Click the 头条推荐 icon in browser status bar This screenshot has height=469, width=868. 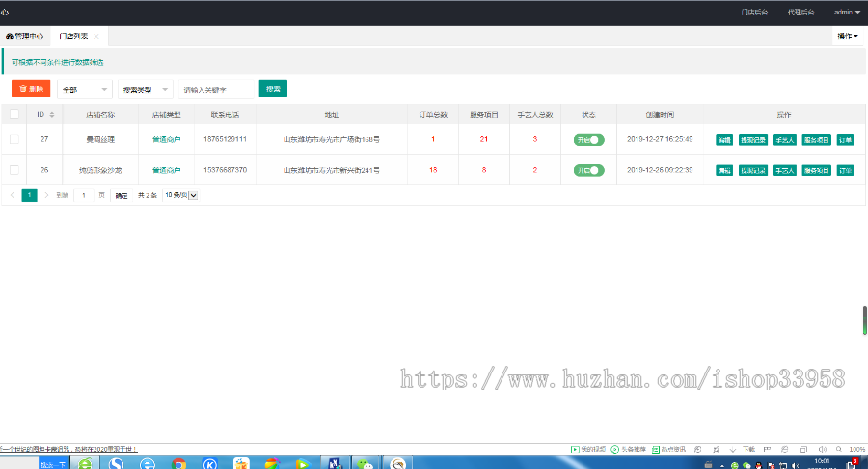614,449
